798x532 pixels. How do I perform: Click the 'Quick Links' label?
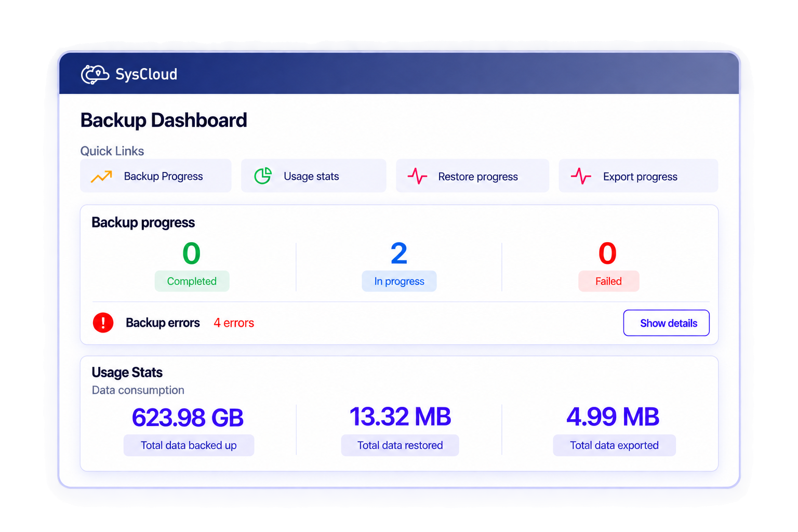tap(112, 151)
